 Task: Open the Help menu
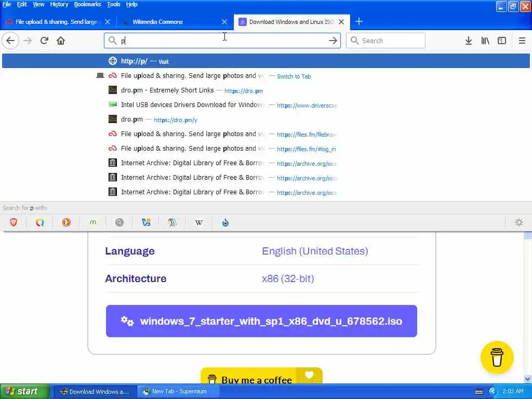point(131,4)
